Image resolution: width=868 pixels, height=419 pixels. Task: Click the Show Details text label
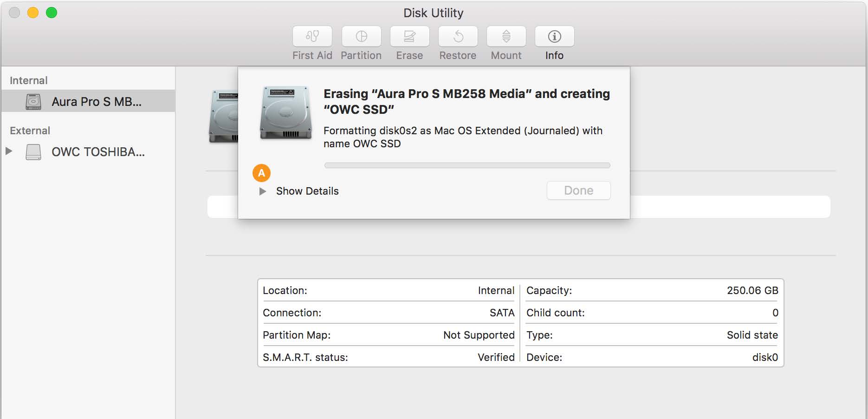tap(307, 191)
